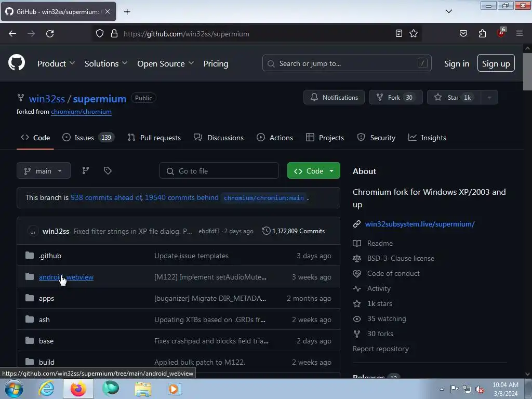Viewport: 532px width, 399px height.
Task: Click the uBlock Origin extension icon
Action: (x=501, y=33)
